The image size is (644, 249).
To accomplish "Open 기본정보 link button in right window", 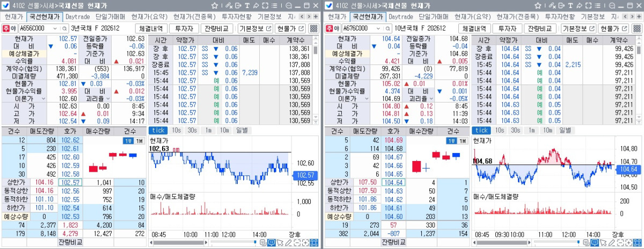I will pyautogui.click(x=577, y=28).
